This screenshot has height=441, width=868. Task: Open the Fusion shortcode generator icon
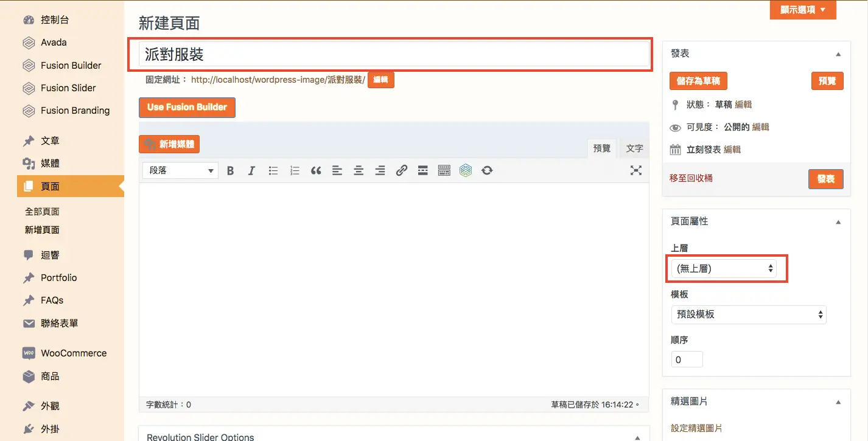click(x=466, y=171)
